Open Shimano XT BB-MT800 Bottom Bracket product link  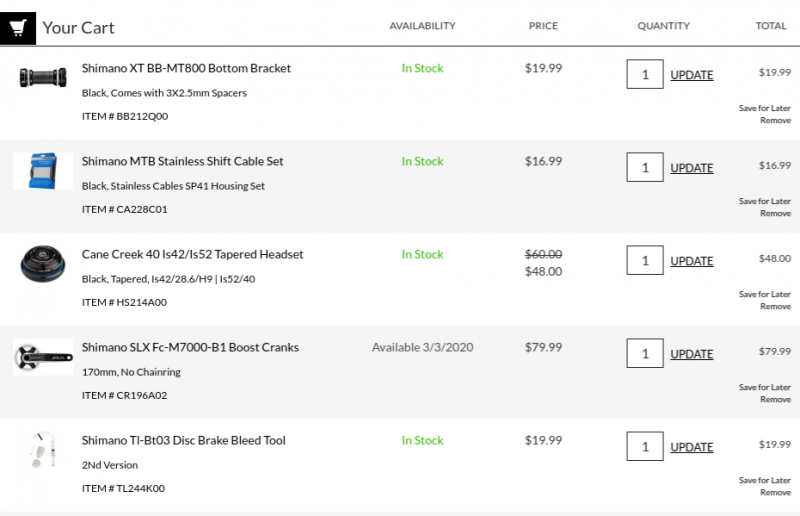point(186,68)
